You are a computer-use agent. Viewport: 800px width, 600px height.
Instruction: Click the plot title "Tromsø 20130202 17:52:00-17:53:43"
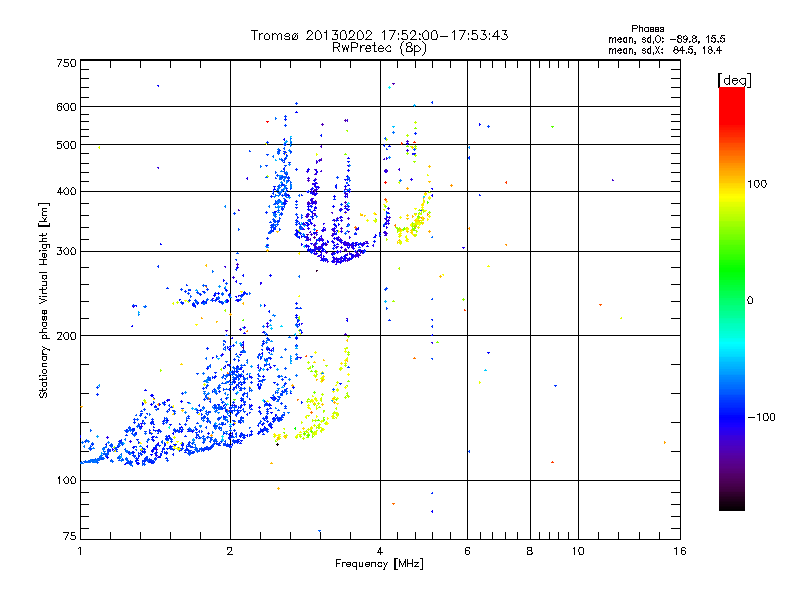coord(379,35)
